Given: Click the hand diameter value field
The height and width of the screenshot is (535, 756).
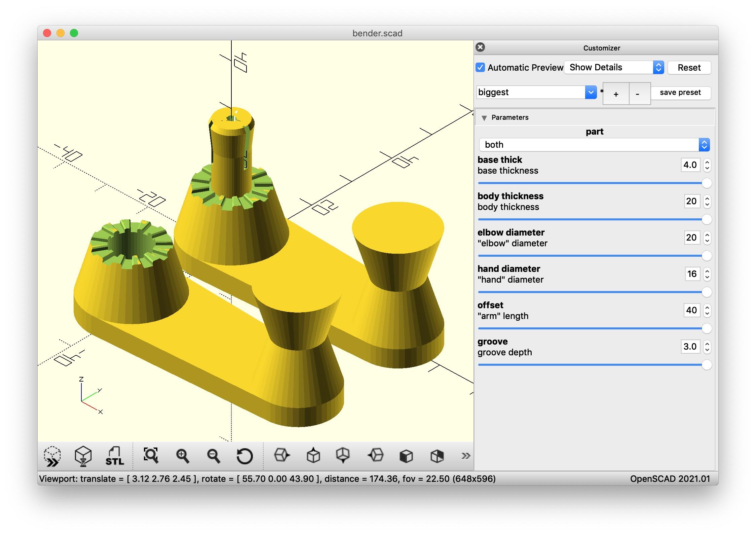Looking at the screenshot, I should click(692, 274).
